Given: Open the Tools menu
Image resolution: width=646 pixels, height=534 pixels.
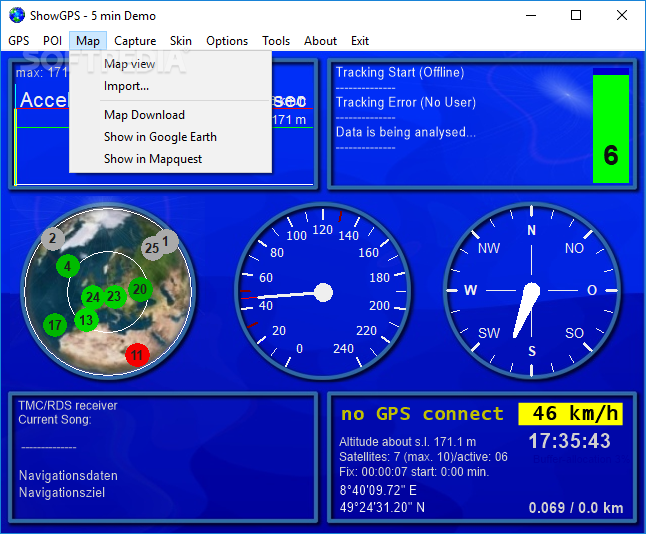Looking at the screenshot, I should [276, 41].
